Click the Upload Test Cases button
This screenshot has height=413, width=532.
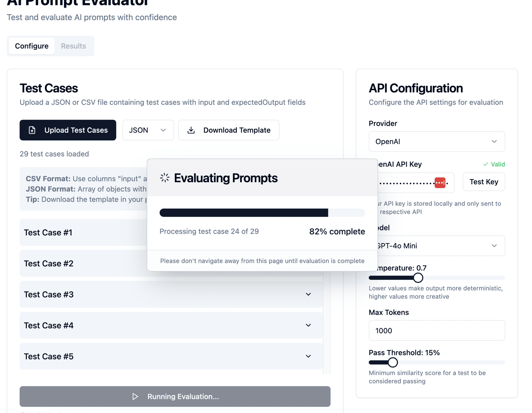click(68, 130)
